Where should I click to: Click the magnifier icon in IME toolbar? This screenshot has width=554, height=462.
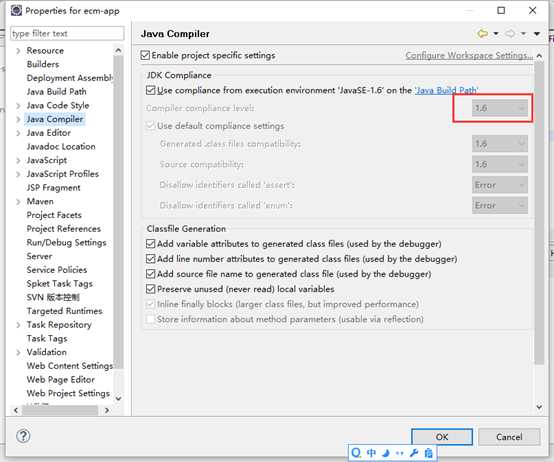coord(356,453)
